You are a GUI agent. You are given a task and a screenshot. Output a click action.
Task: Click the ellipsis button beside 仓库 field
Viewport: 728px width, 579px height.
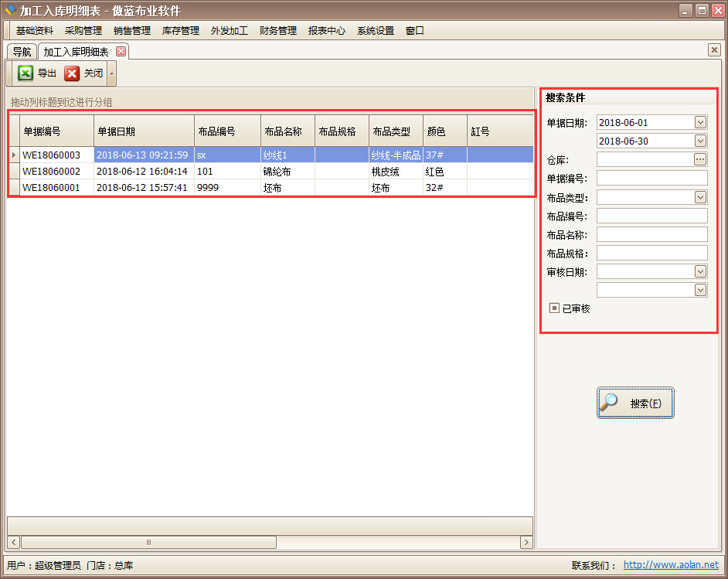point(700,159)
